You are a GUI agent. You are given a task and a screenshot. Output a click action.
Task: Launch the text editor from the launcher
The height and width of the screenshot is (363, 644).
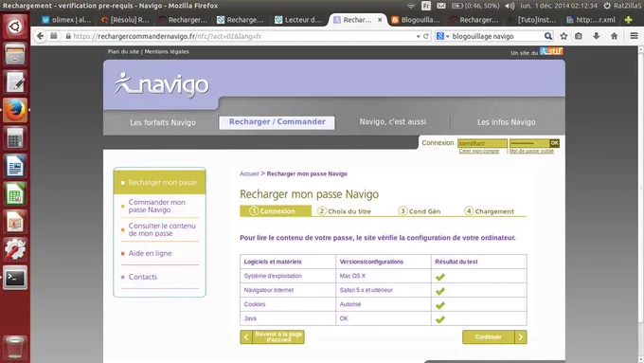pyautogui.click(x=15, y=82)
